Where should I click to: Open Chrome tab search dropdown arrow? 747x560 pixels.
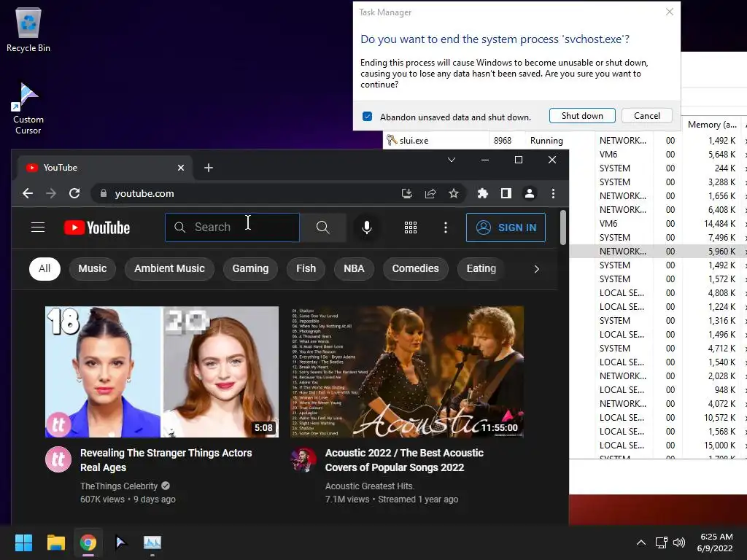tap(452, 160)
